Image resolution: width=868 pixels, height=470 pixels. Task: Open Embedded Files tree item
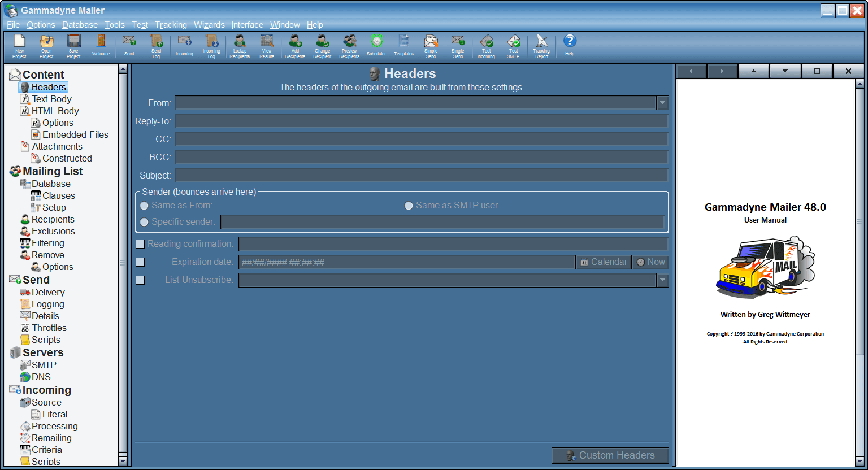(75, 134)
